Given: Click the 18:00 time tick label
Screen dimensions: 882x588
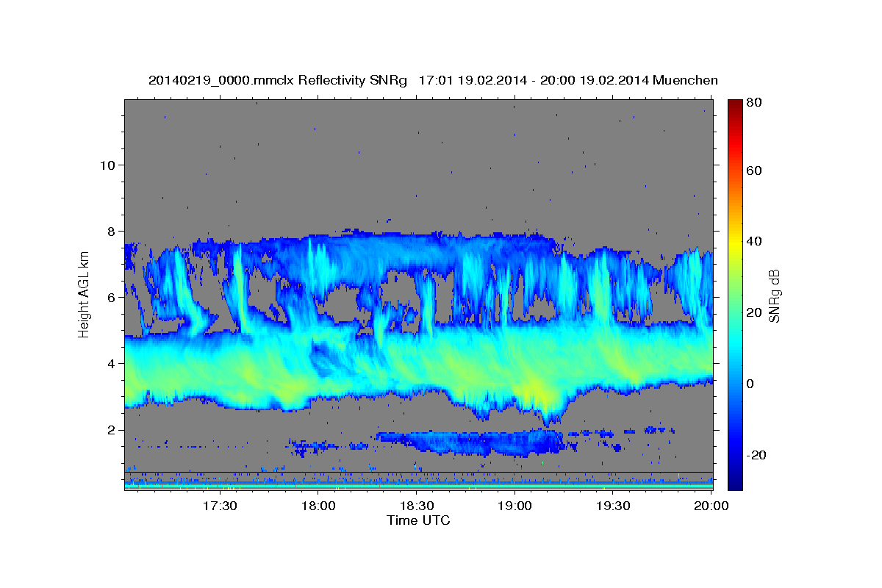Looking at the screenshot, I should click(318, 506).
